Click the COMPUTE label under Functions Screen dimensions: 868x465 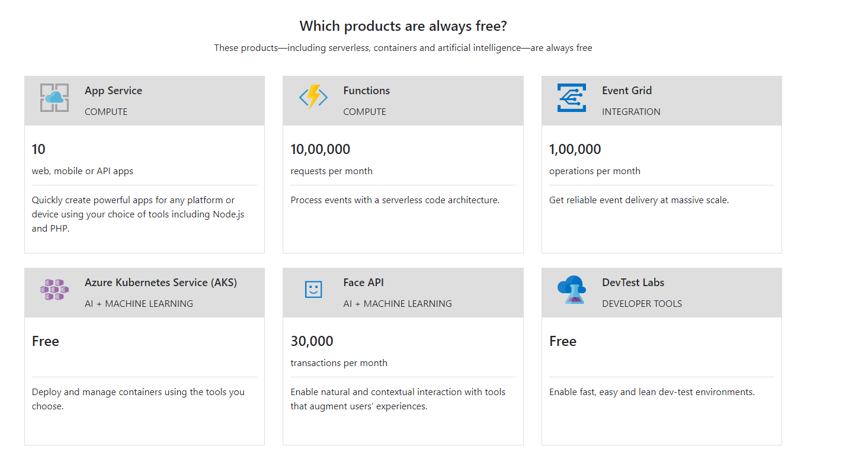click(364, 112)
